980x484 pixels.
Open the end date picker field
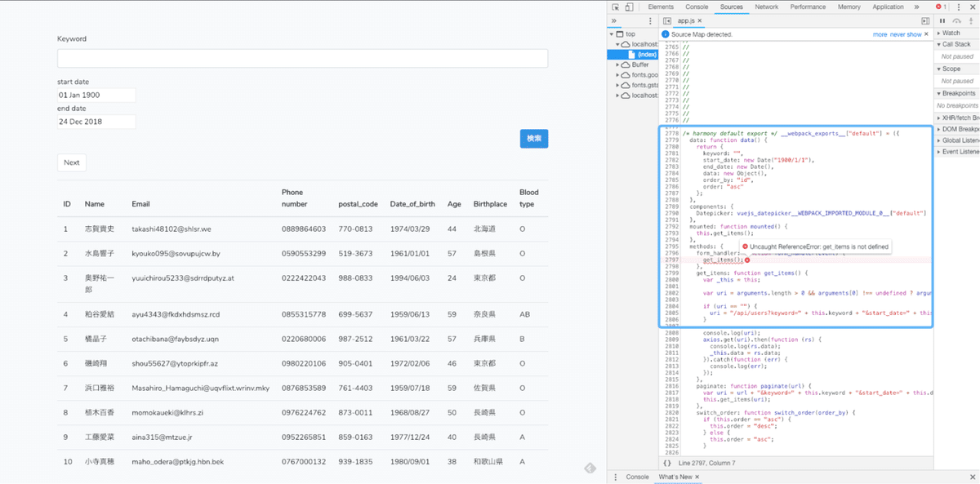coord(96,122)
